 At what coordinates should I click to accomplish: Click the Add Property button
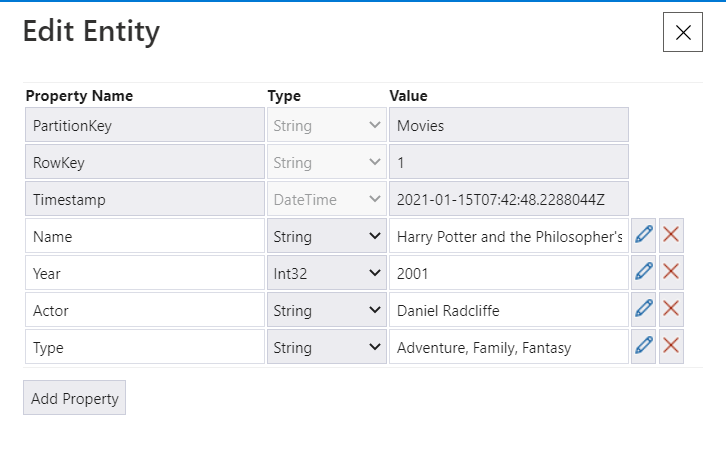pos(74,398)
